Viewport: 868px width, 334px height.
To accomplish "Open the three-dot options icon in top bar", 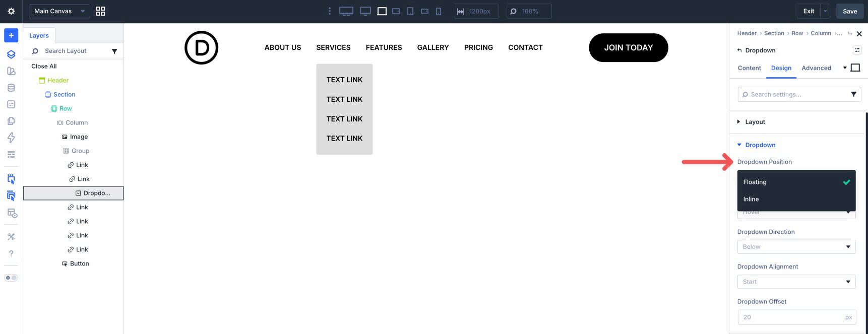I will tap(330, 11).
